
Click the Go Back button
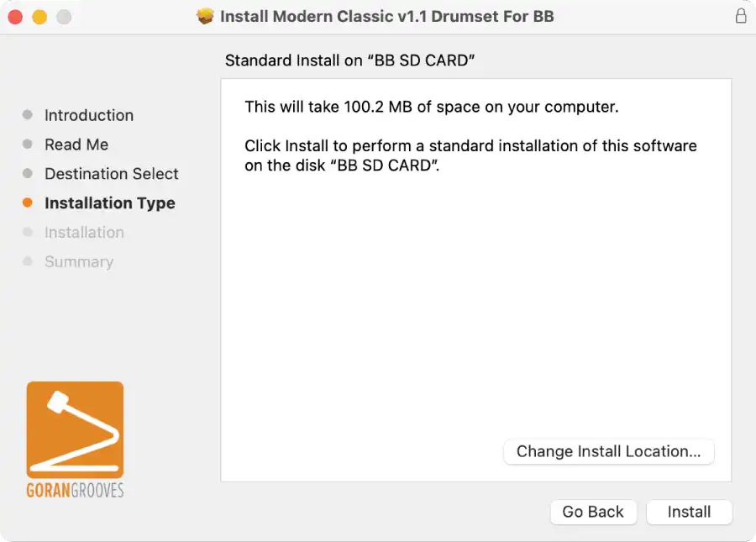point(593,512)
